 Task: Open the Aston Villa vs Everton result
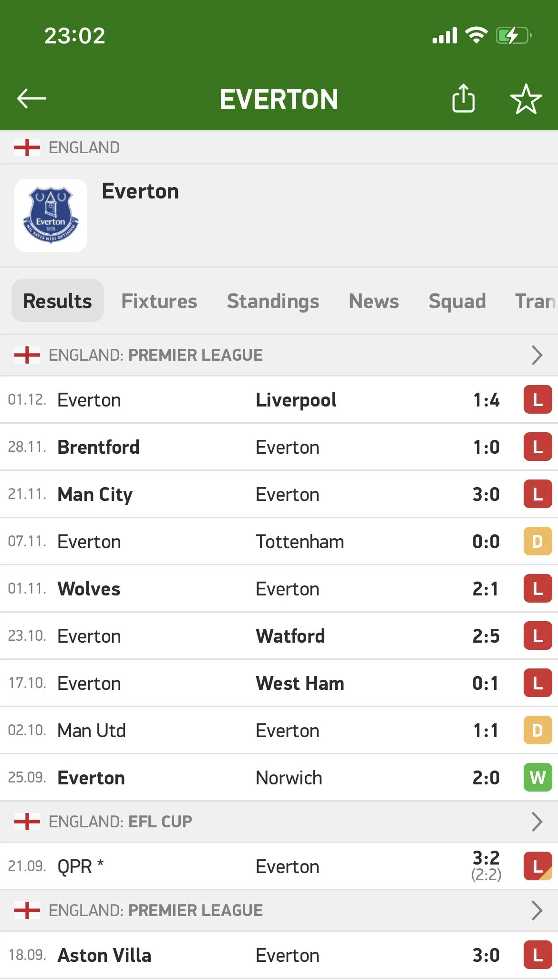pos(279,955)
